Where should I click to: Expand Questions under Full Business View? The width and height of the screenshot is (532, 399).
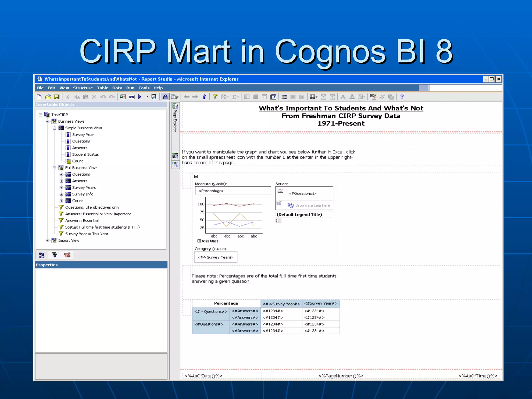(61, 174)
